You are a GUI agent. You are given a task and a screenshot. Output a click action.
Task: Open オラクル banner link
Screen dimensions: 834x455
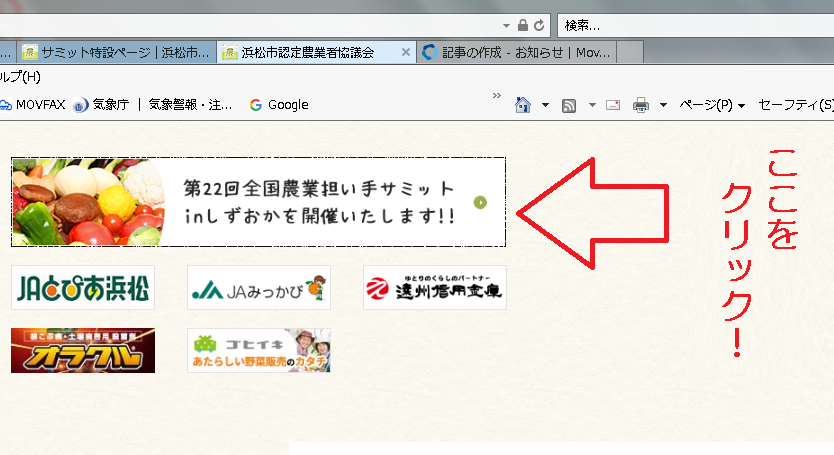[83, 350]
